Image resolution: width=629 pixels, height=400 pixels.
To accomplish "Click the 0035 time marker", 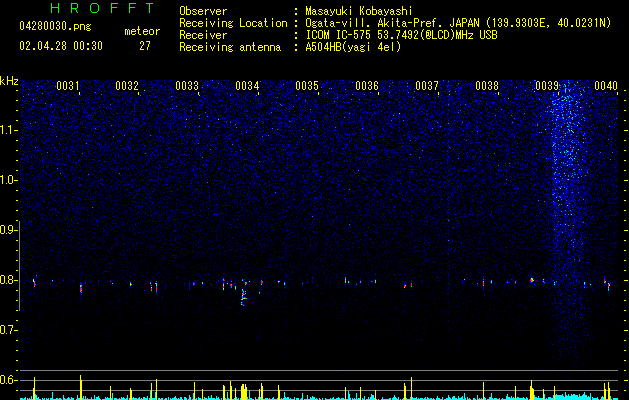I will (307, 86).
